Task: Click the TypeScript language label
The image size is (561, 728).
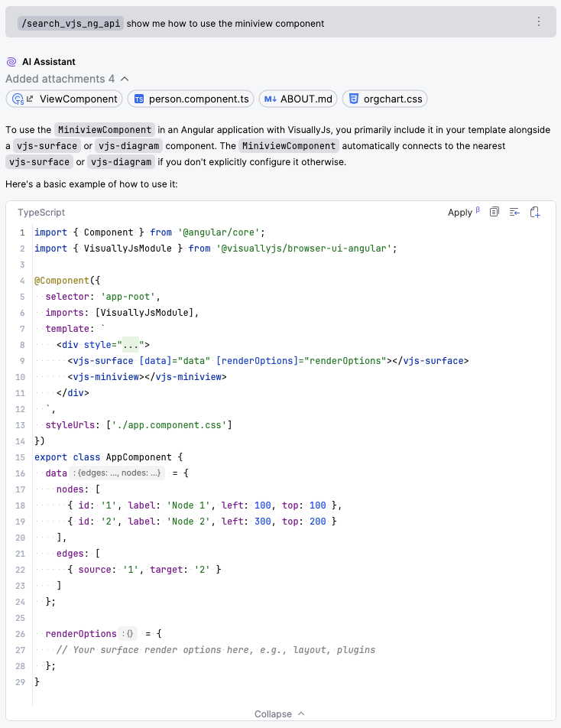Action: pos(41,212)
